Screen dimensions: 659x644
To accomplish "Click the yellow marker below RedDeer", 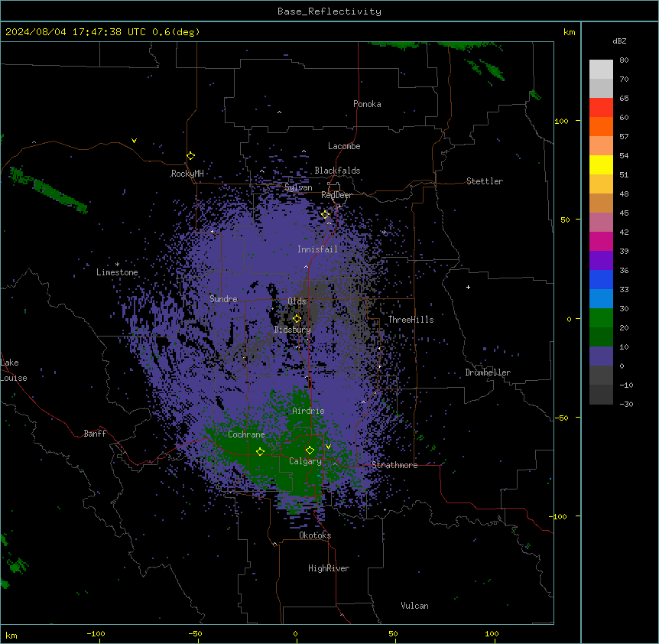I will [x=325, y=215].
